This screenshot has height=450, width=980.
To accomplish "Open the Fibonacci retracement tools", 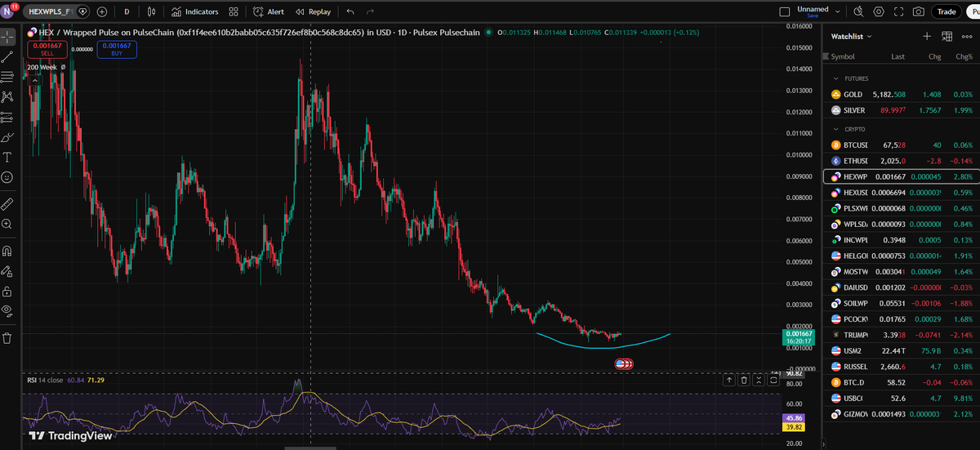I will click(7, 77).
